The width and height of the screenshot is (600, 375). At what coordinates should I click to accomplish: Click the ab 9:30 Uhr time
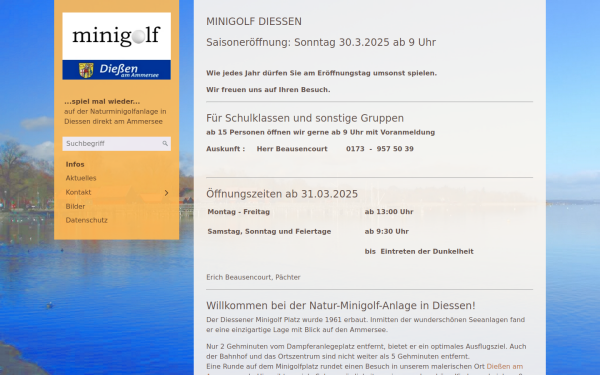386,232
